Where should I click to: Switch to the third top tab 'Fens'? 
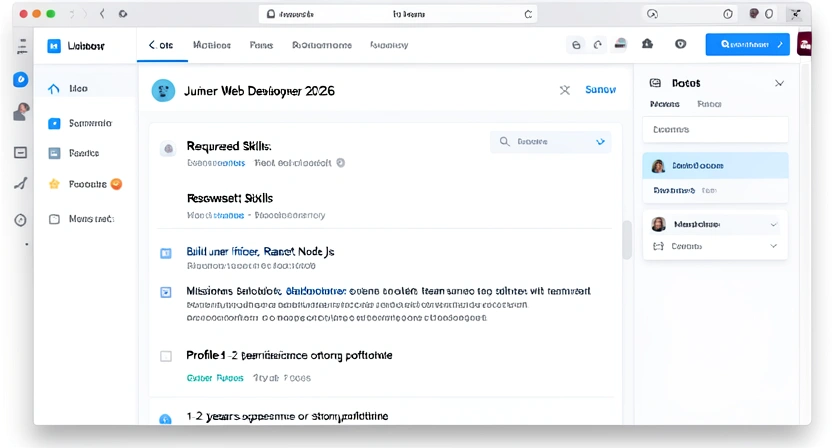(x=261, y=45)
